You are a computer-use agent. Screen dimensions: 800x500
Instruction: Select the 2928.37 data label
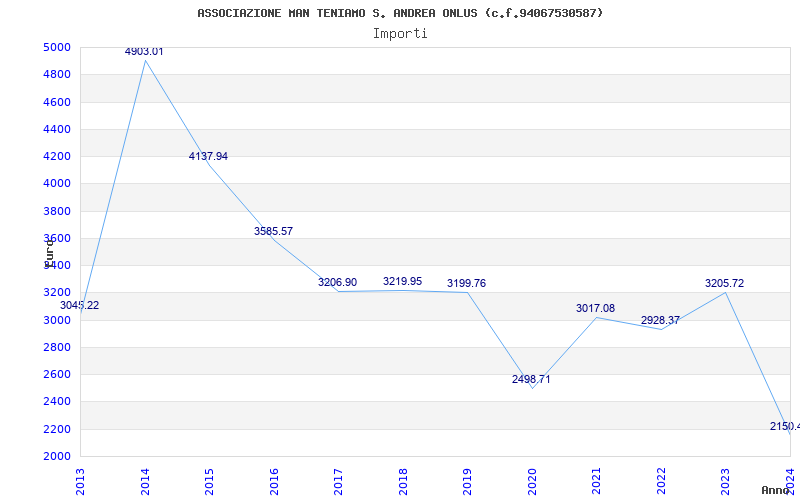(660, 320)
